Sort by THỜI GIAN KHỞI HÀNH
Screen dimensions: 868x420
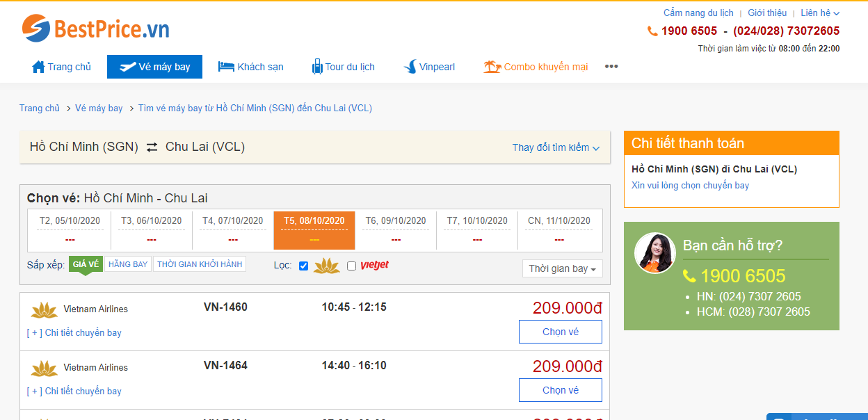200,264
